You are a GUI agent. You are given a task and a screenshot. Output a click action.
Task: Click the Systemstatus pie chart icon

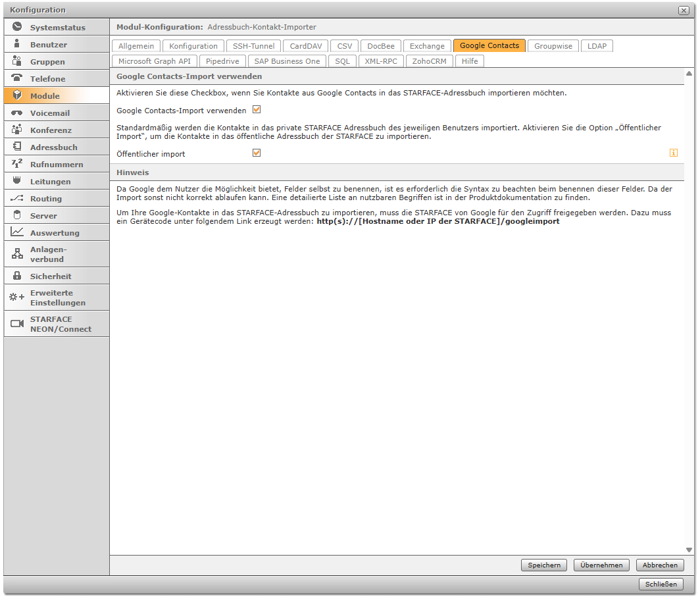pyautogui.click(x=17, y=27)
